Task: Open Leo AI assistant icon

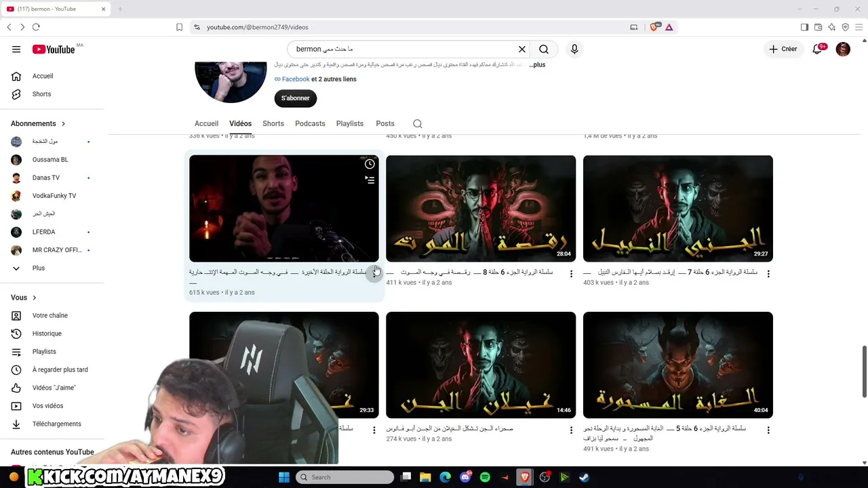Action: (x=831, y=27)
